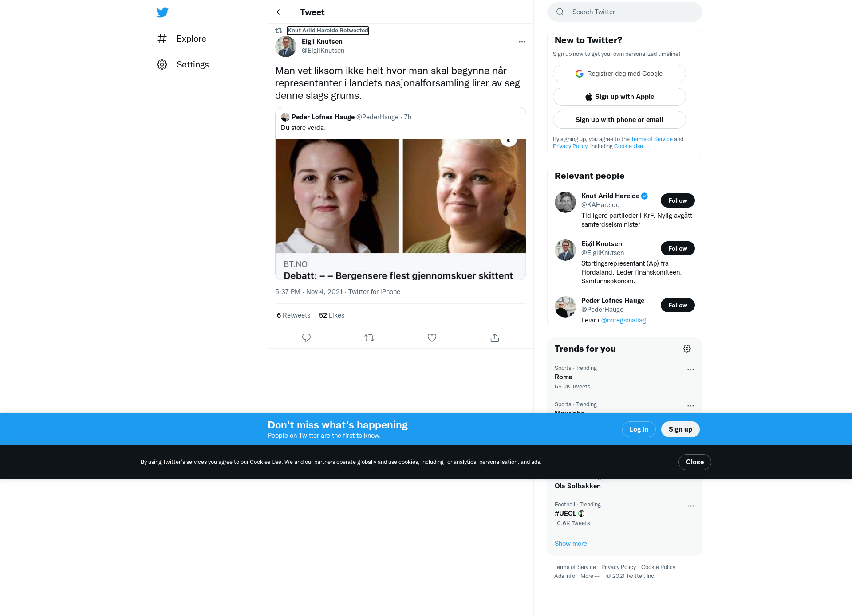Share the tweet via share icon
The width and height of the screenshot is (852, 616).
495,338
